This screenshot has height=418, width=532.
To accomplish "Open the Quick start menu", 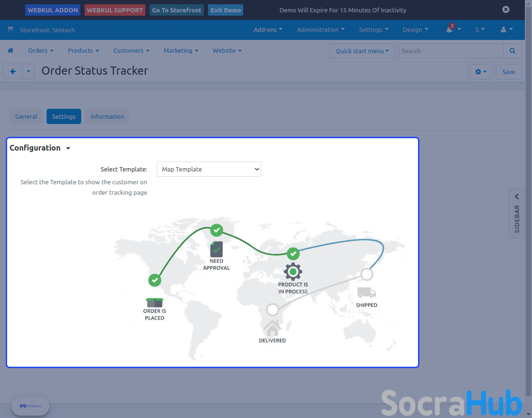I will (x=362, y=51).
